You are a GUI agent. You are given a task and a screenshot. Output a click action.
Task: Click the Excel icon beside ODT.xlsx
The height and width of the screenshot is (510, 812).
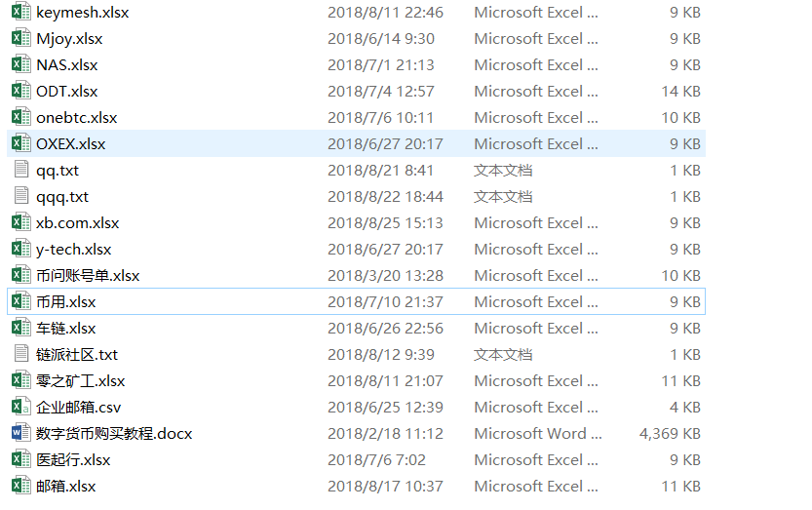coord(20,92)
